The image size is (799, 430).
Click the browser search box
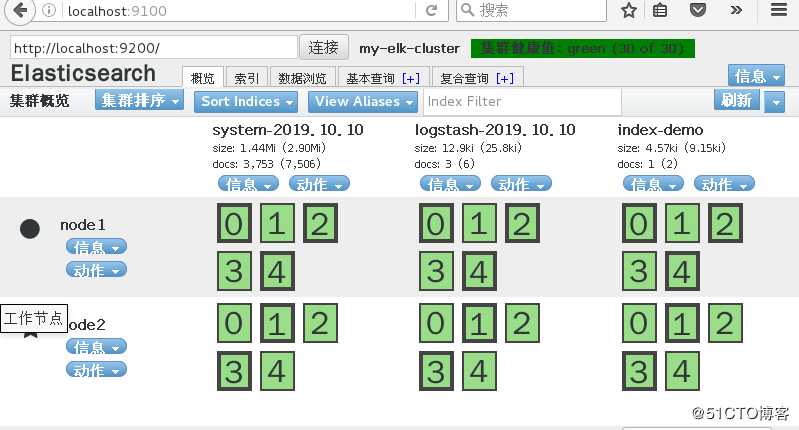(531, 10)
